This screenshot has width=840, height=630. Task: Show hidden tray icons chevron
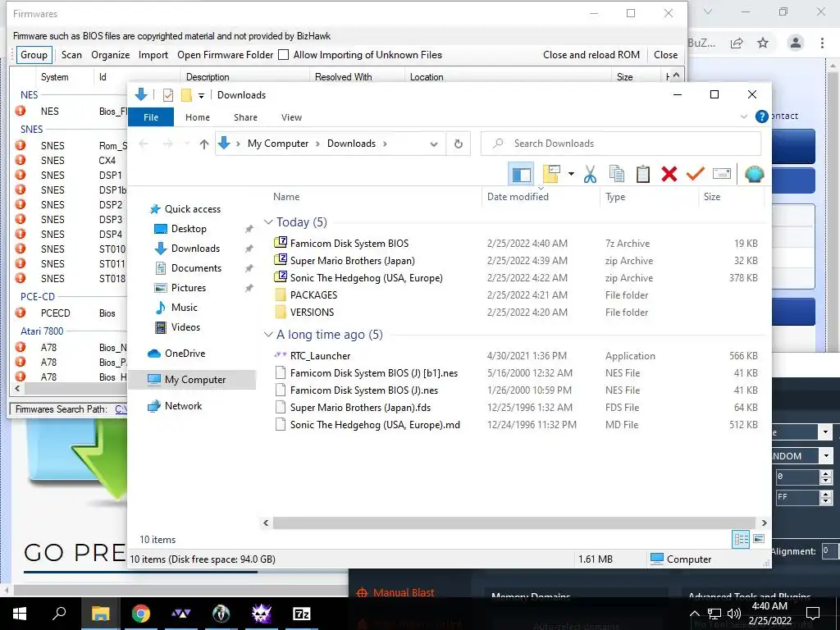coord(694,614)
